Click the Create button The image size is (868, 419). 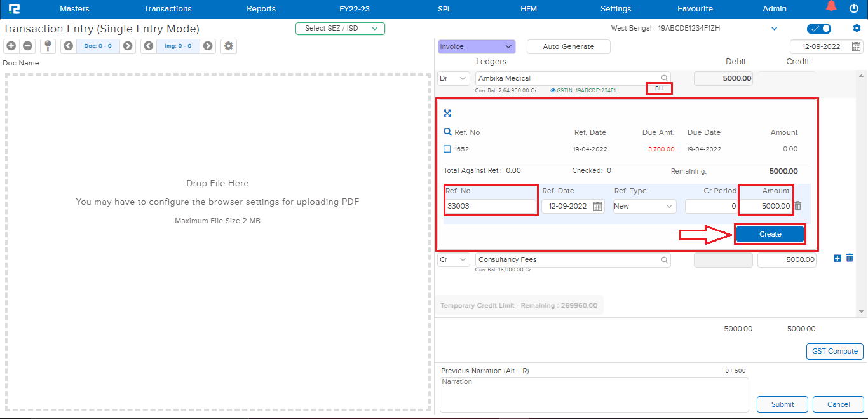[770, 234]
